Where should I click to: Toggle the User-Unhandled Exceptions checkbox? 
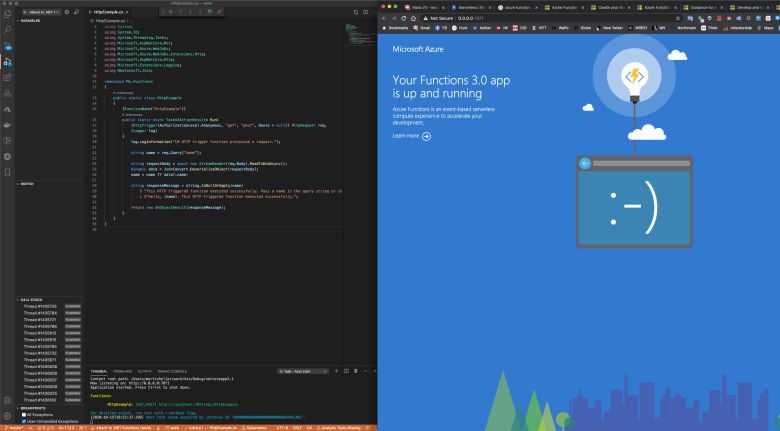[23, 421]
